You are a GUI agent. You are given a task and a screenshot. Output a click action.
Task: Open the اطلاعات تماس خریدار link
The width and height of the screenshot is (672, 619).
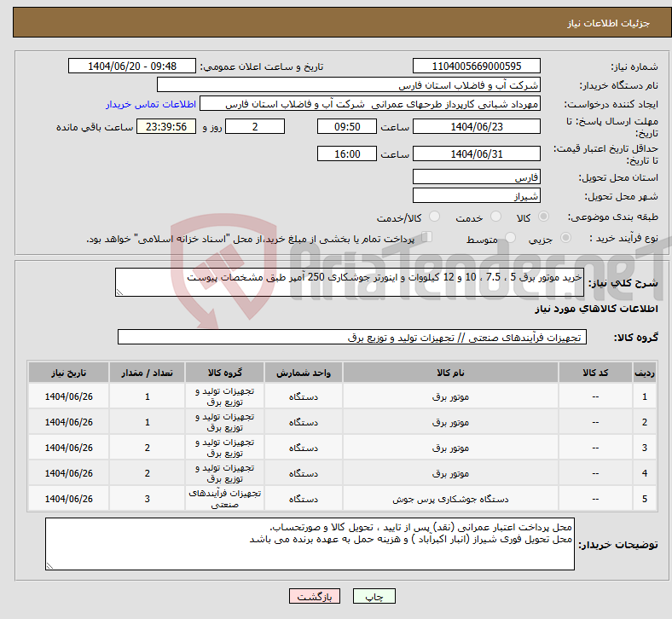[x=151, y=104]
